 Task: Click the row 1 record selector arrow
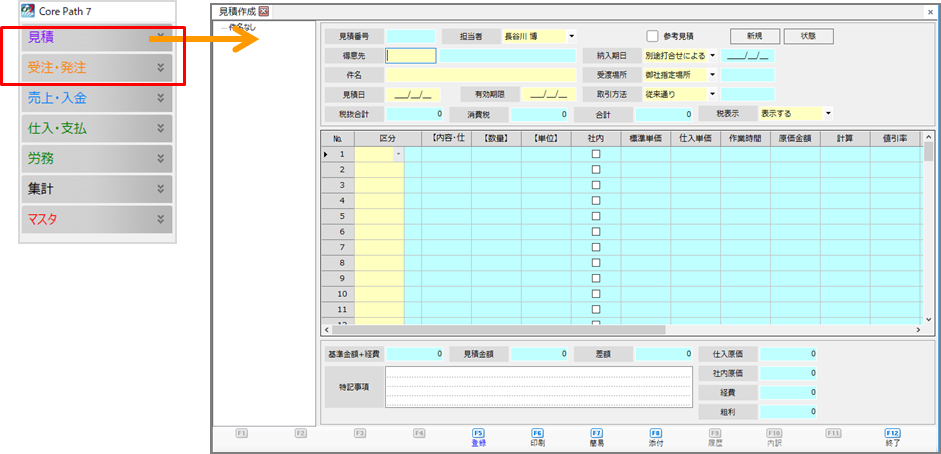point(325,154)
